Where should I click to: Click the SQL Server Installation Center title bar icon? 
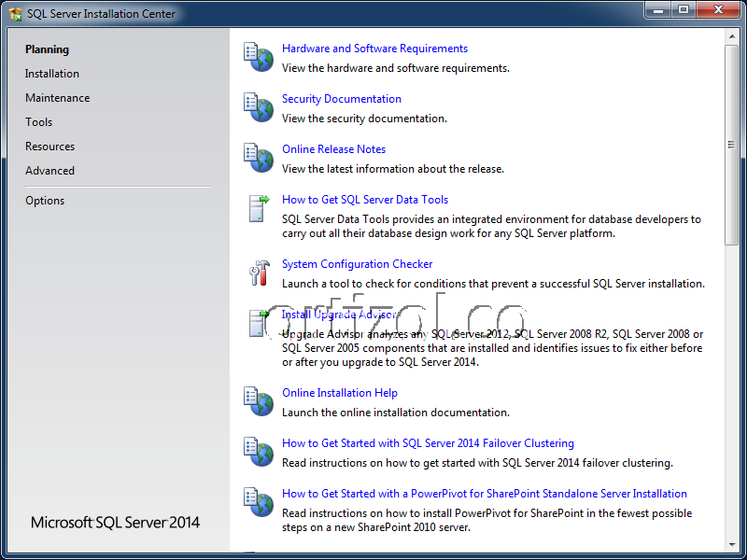[15, 14]
